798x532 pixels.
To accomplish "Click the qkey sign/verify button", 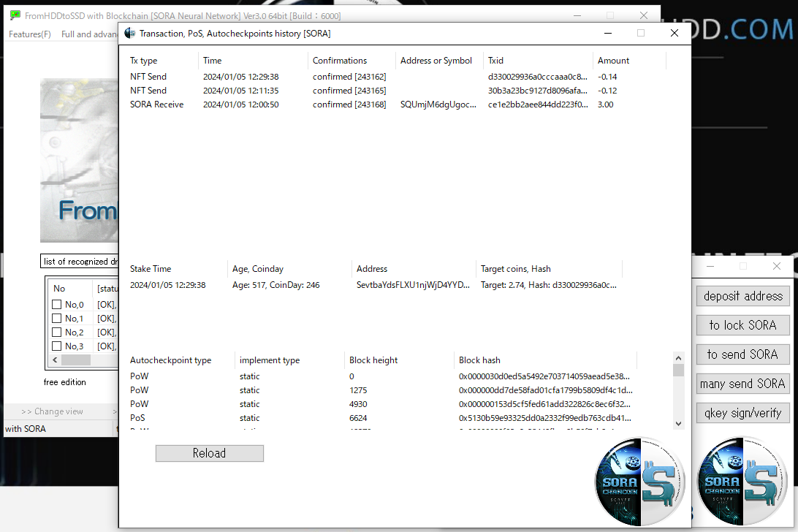I will (742, 413).
